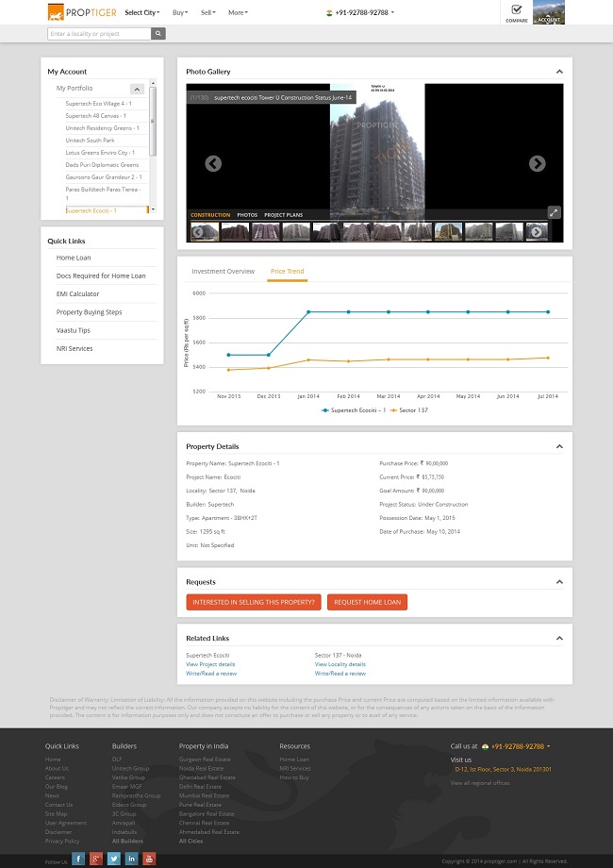Open the Home Loan quick link
Viewport: 613px width, 868px height.
click(74, 258)
